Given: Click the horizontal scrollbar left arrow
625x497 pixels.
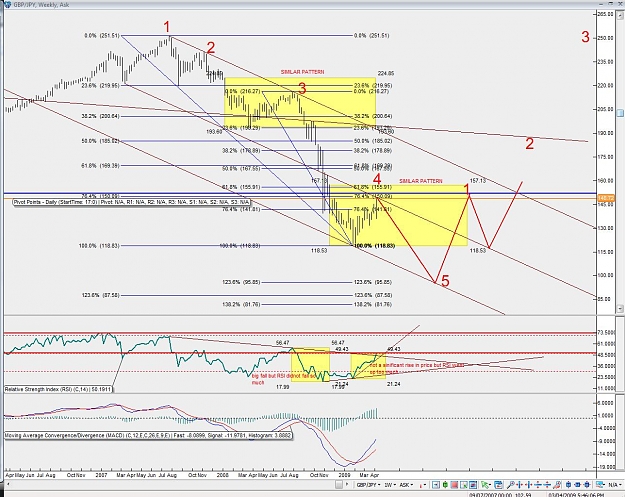Looking at the screenshot, I should click(x=8, y=485).
